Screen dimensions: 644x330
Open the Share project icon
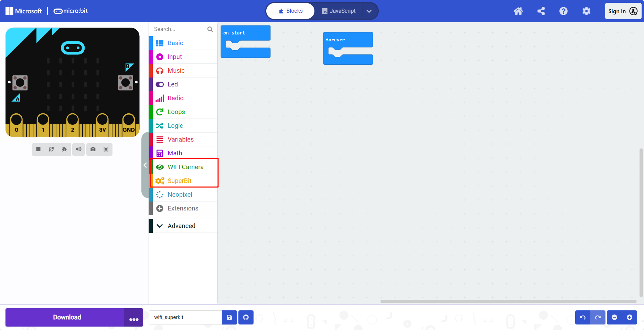(x=541, y=11)
